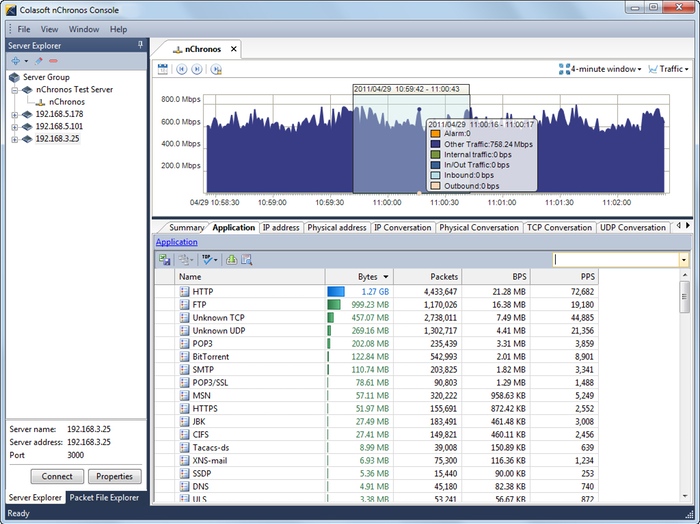Click the BitTorrent application row icon
This screenshot has width=700, height=524.
click(184, 357)
